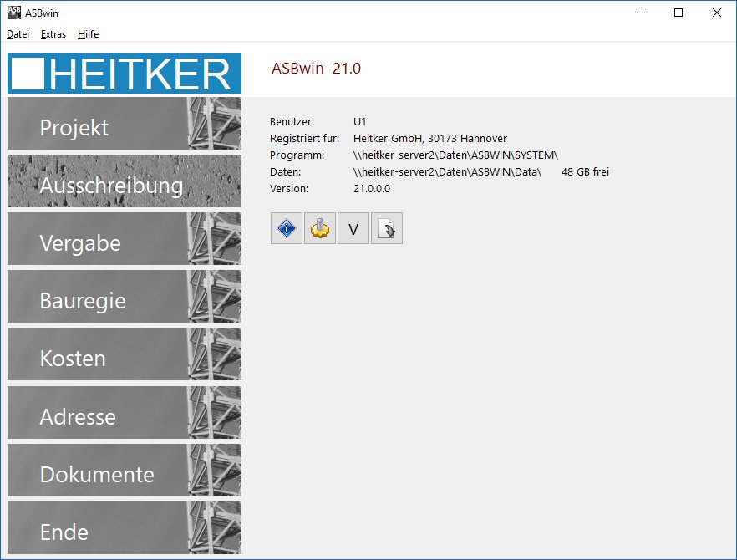The height and width of the screenshot is (560, 737).
Task: Open the Extras menu
Action: click(53, 34)
